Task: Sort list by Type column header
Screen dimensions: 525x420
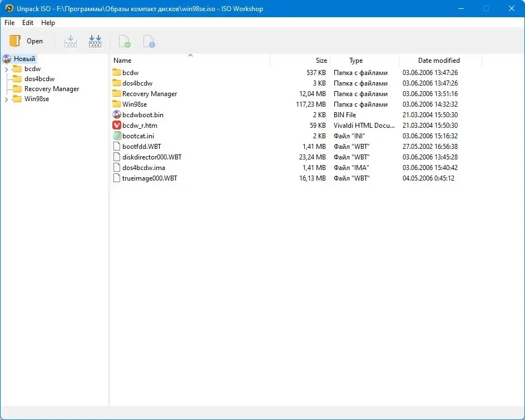Action: (364, 60)
